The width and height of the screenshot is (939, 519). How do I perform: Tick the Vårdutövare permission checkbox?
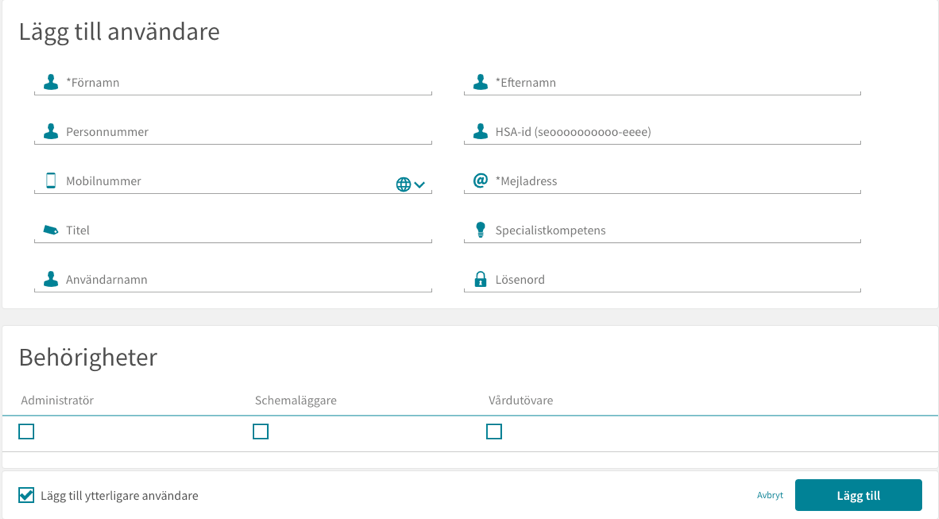coord(494,432)
